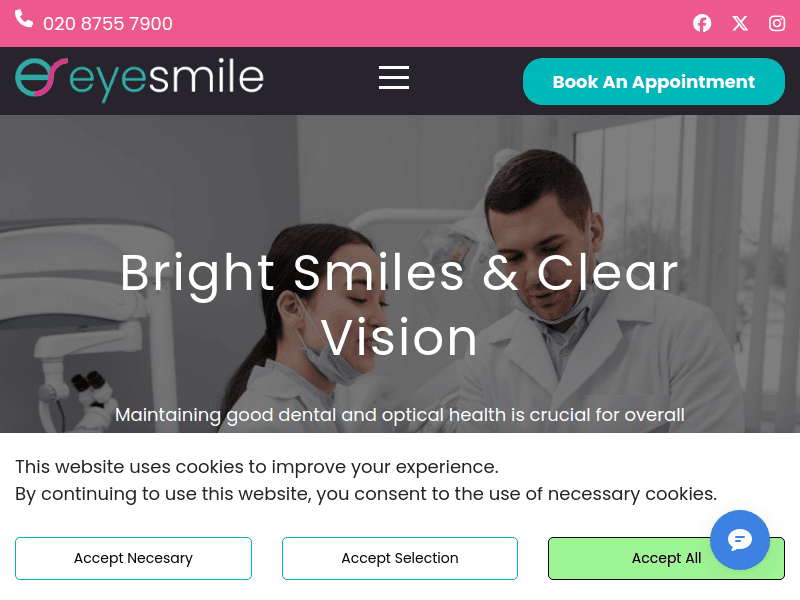Click the Book An Appointment button
Viewport: 800px width, 600px height.
(654, 82)
